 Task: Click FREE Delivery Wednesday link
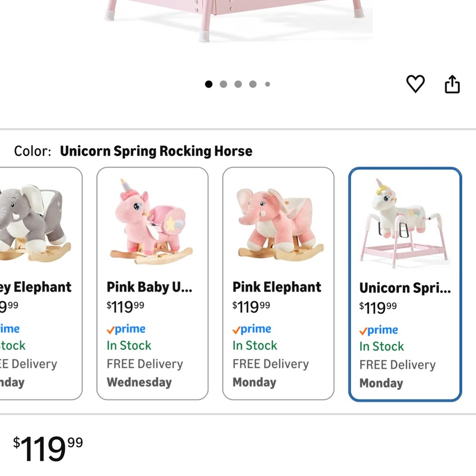pyautogui.click(x=144, y=373)
